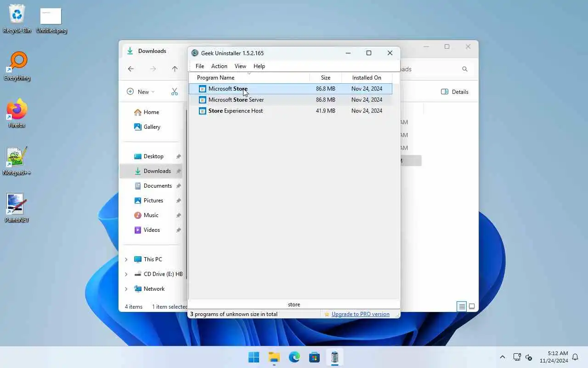Viewport: 588px width, 368px height.
Task: Open the View menu
Action: pyautogui.click(x=240, y=66)
